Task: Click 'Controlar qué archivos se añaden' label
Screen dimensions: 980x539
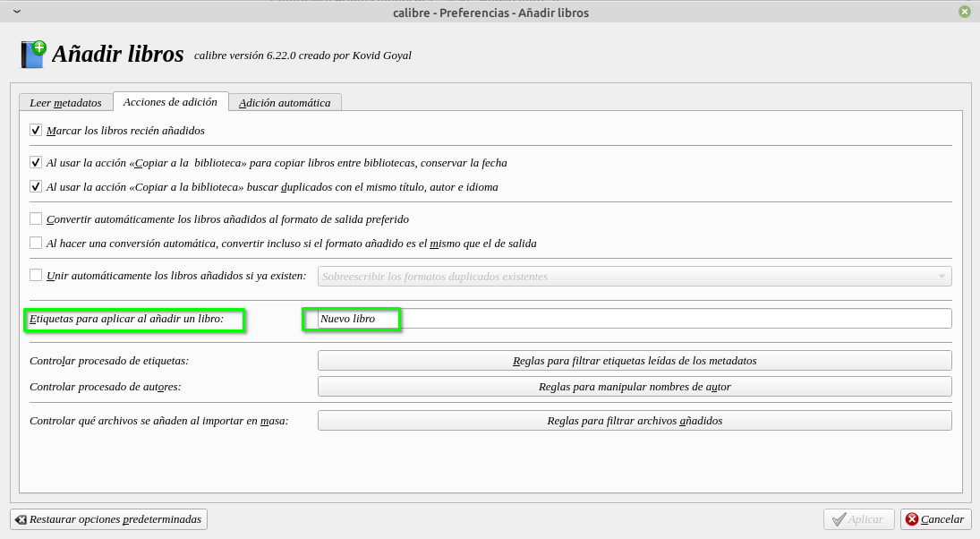Action: click(x=158, y=421)
